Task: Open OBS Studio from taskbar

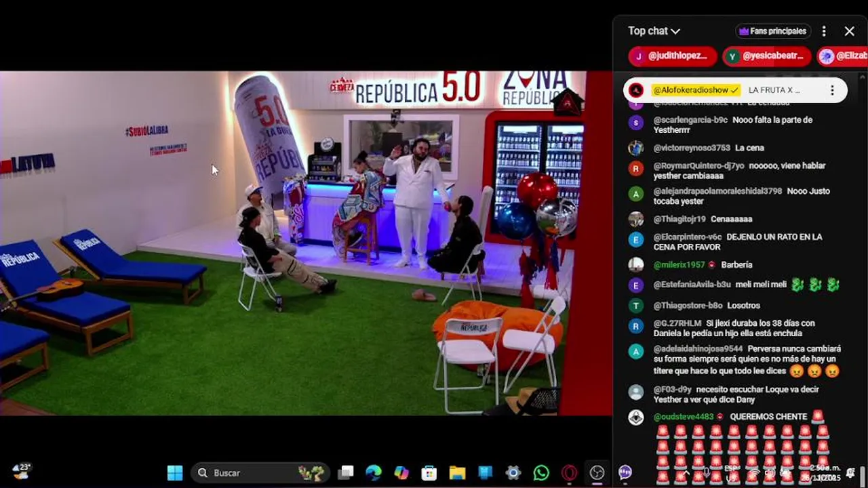Action: (x=597, y=472)
